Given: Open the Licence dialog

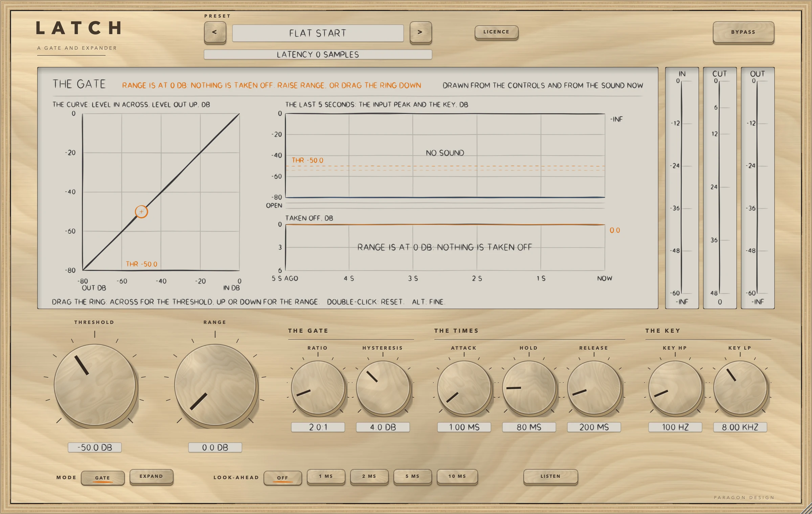Looking at the screenshot, I should point(496,32).
